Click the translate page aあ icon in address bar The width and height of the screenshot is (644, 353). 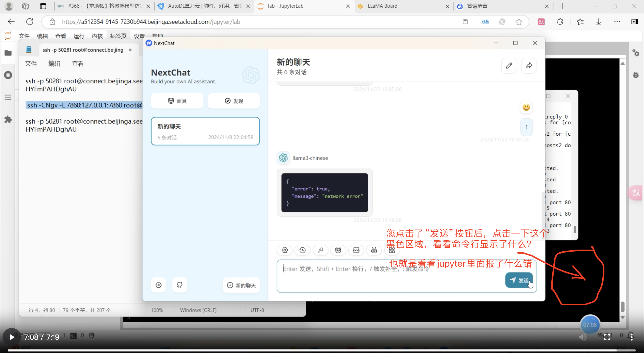(485, 22)
